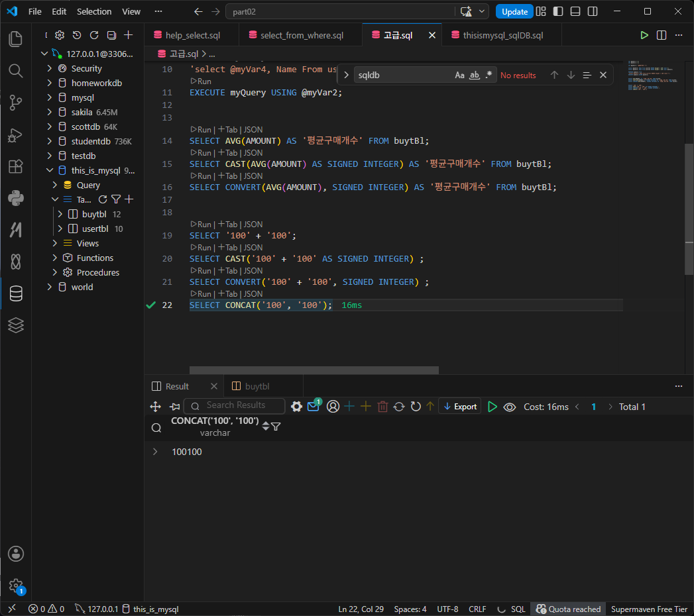Viewport: 694px width, 616px height.
Task: Click the horizontal editor scrollbar
Action: (314, 370)
